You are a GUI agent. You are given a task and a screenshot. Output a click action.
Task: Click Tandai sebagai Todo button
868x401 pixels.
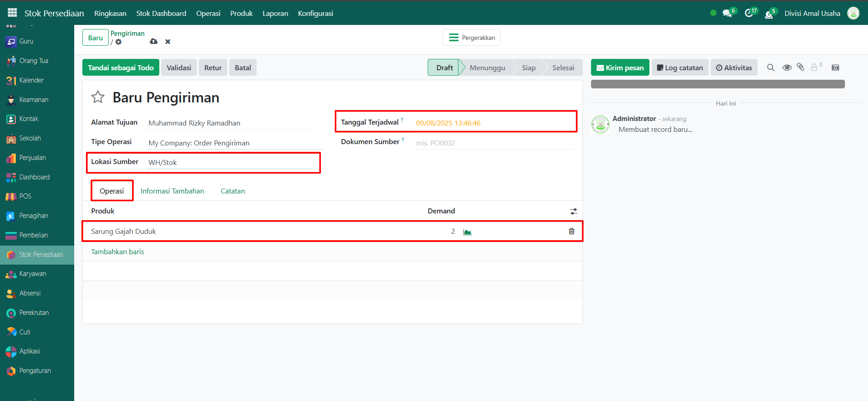pyautogui.click(x=120, y=68)
